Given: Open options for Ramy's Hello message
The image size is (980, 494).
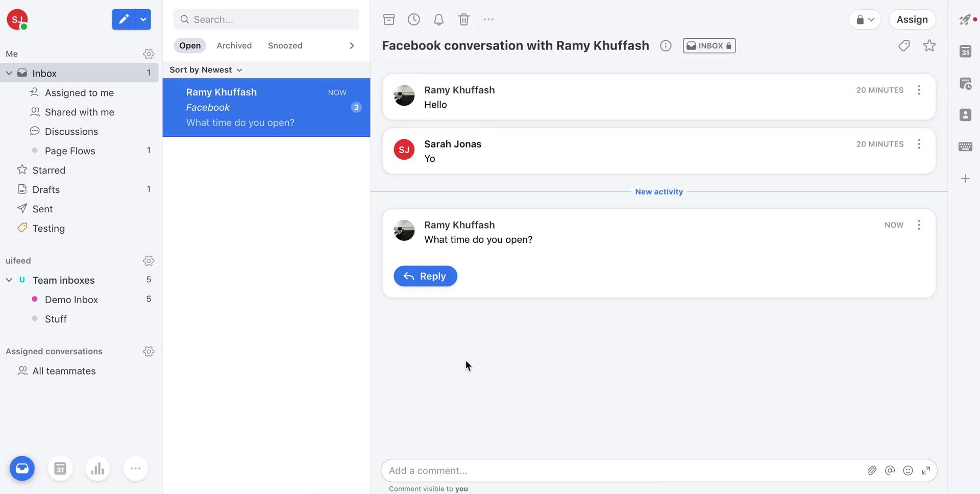Looking at the screenshot, I should (919, 90).
